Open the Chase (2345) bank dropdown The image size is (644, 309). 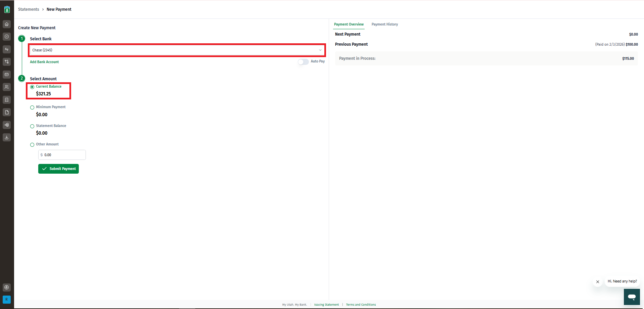click(177, 50)
